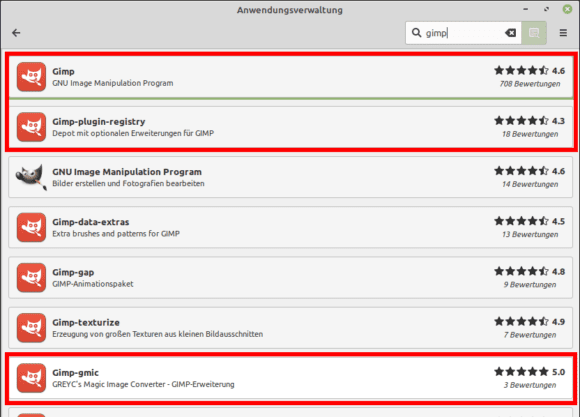
Task: Select the Gimp-data-extras title
Action: tap(91, 222)
